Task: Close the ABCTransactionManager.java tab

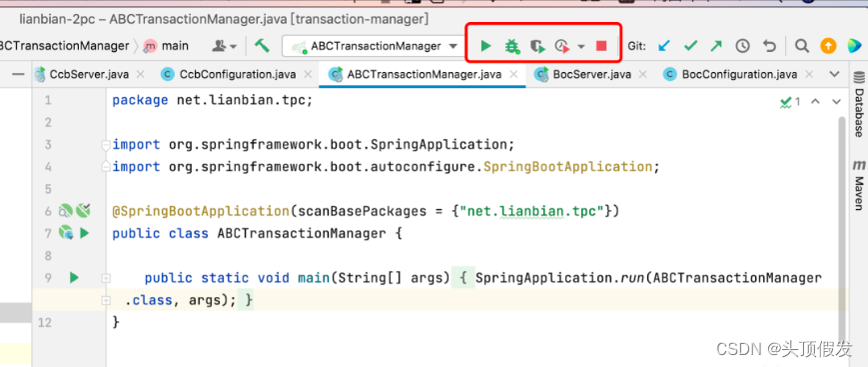Action: click(514, 74)
